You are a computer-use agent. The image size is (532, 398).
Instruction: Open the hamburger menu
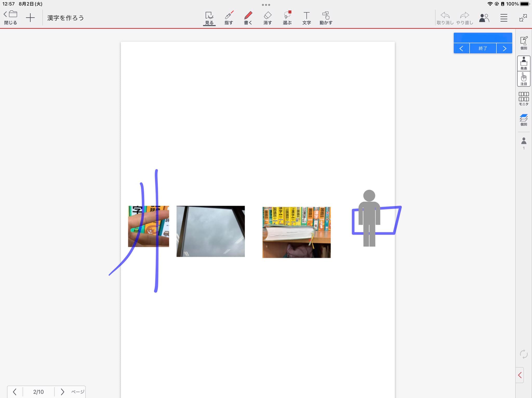coord(504,18)
